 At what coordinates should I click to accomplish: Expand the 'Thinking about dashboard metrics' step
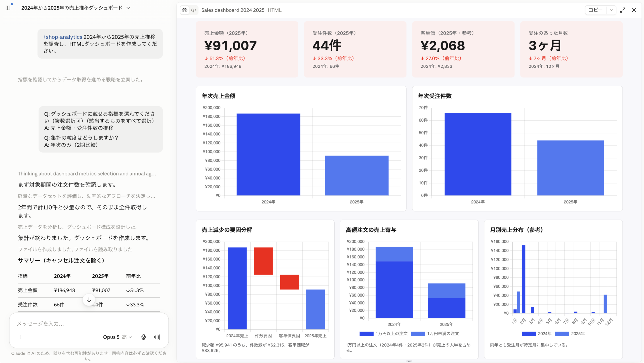[87, 174]
